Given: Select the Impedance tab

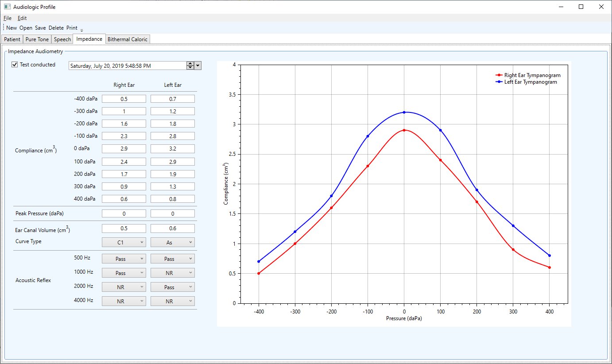Looking at the screenshot, I should tap(89, 39).
